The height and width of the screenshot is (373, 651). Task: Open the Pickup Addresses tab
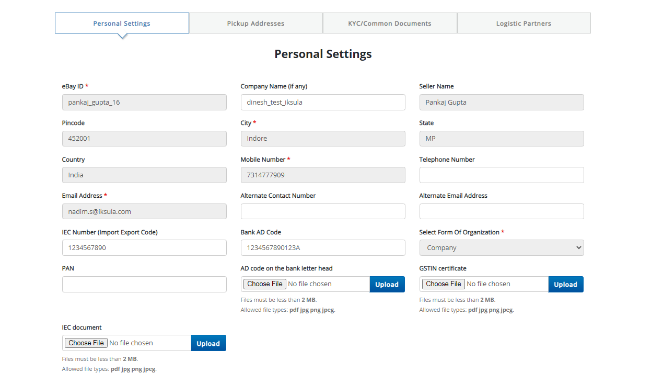click(256, 23)
